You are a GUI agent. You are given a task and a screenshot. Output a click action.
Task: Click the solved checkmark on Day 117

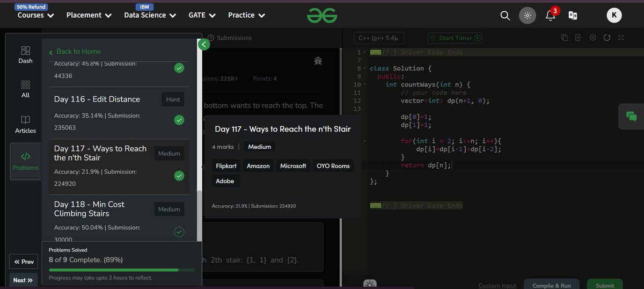click(179, 176)
